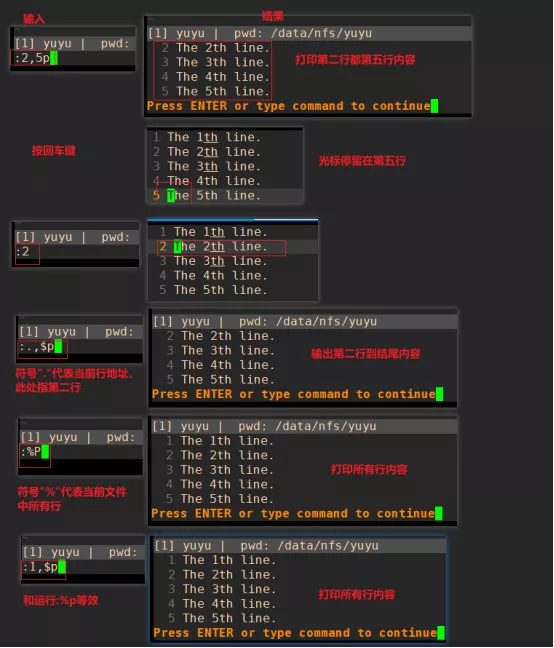Click the :2,5p command input line
The image size is (554, 648).
(73, 58)
